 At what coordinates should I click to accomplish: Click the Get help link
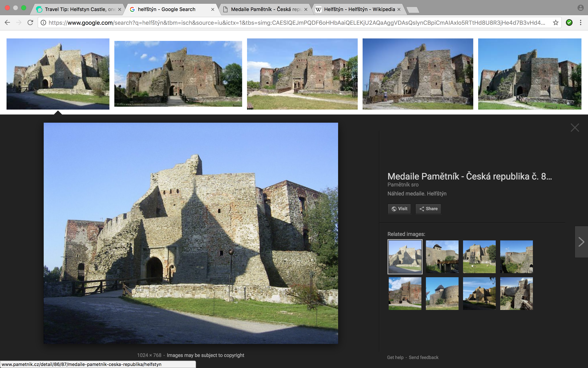tap(395, 357)
